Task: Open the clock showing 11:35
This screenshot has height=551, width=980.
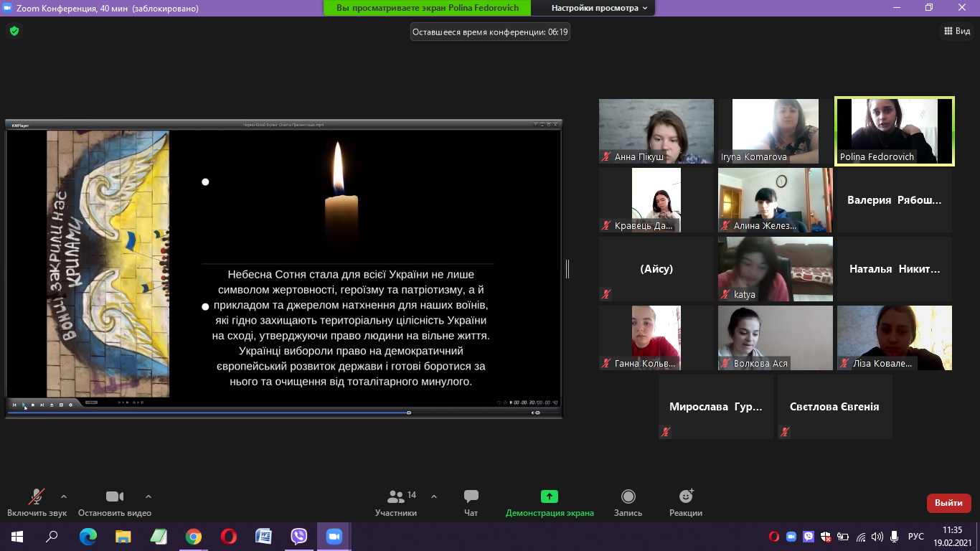Action: [x=952, y=537]
